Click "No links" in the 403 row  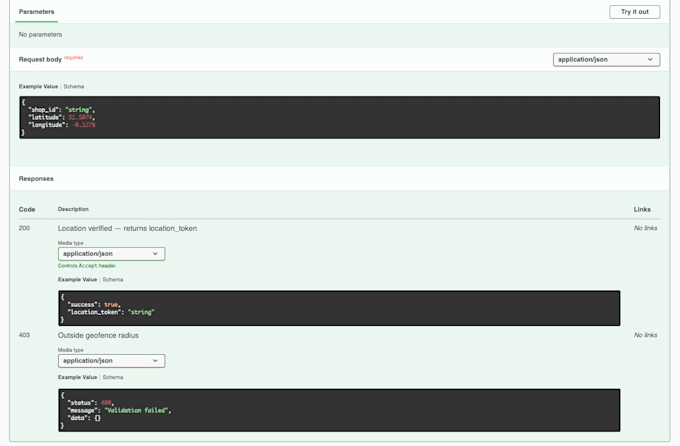click(x=645, y=335)
